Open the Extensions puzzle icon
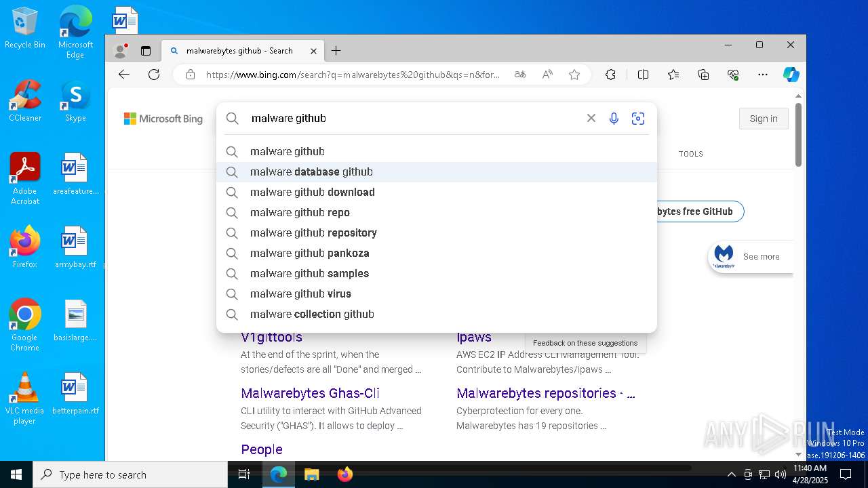The image size is (868, 488). tap(610, 75)
